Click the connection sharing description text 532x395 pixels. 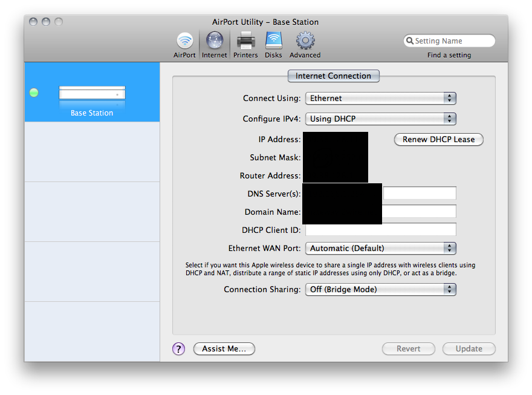point(330,269)
